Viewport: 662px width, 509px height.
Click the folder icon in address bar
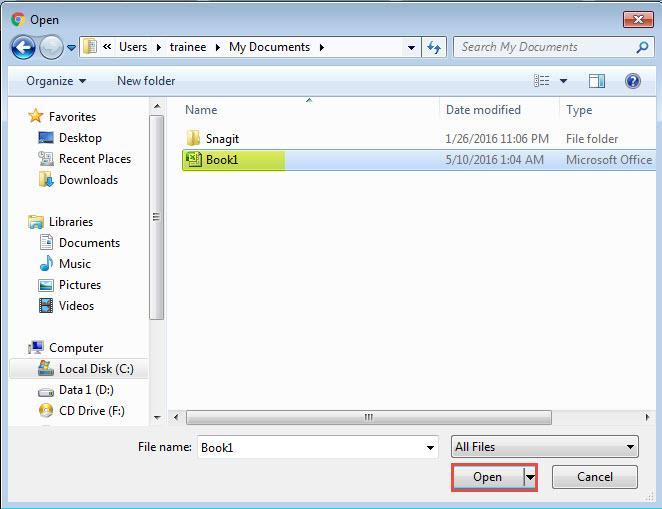click(90, 46)
